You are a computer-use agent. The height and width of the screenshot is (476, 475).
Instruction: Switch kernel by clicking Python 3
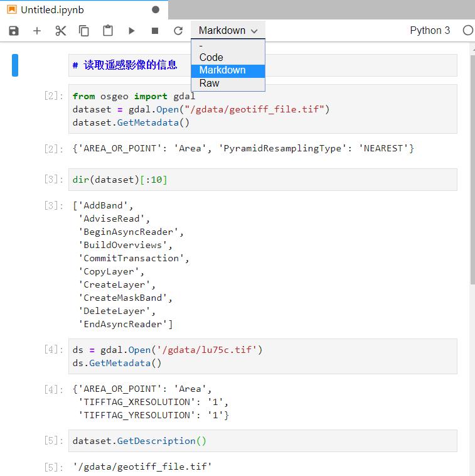click(x=430, y=30)
